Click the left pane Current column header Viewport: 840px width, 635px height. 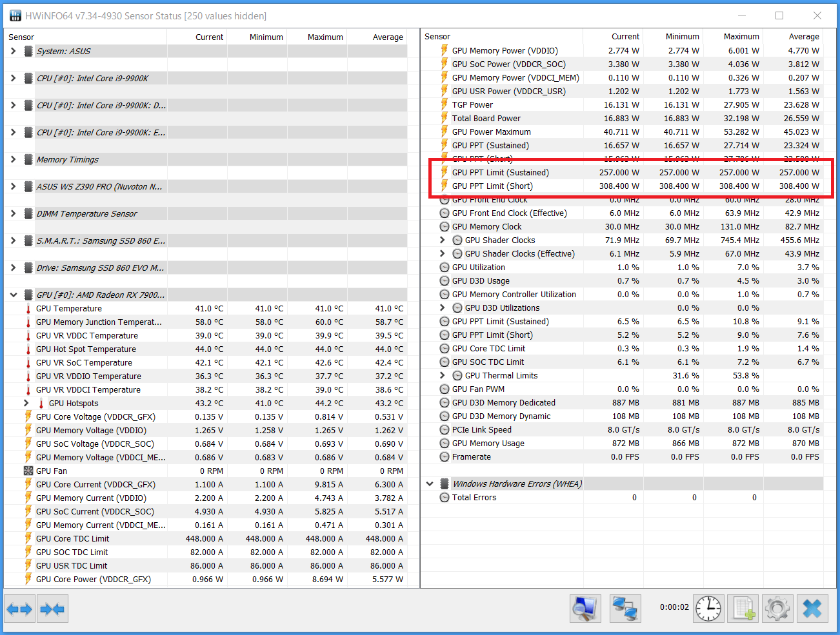(197, 37)
